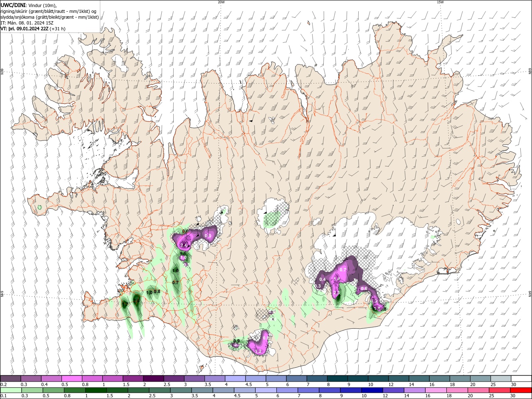Image resolution: width=532 pixels, height=399 pixels.
Task: Click the violet 14 rain legend swatch
Action: 415,390
